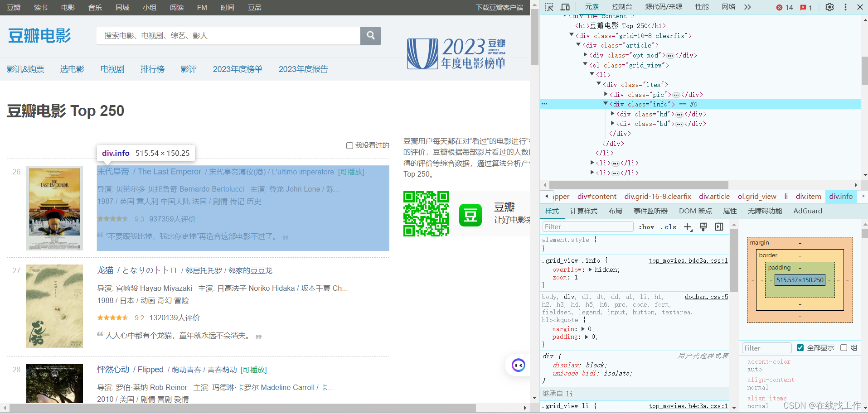Click the Douban movie search input
Viewport: 868px width, 414px height.
point(228,35)
